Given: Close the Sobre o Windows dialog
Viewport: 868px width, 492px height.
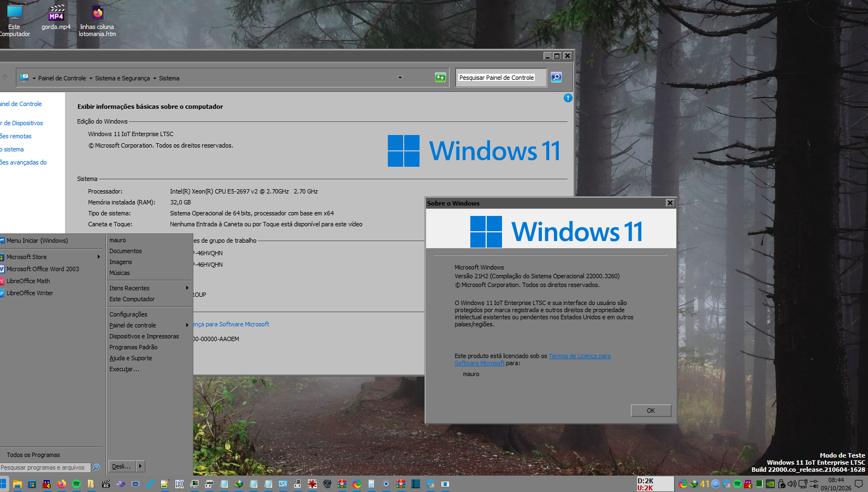Looking at the screenshot, I should click(670, 203).
